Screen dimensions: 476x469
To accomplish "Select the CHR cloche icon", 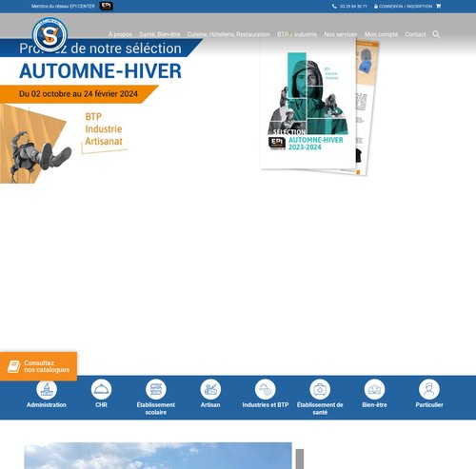I will tap(101, 389).
